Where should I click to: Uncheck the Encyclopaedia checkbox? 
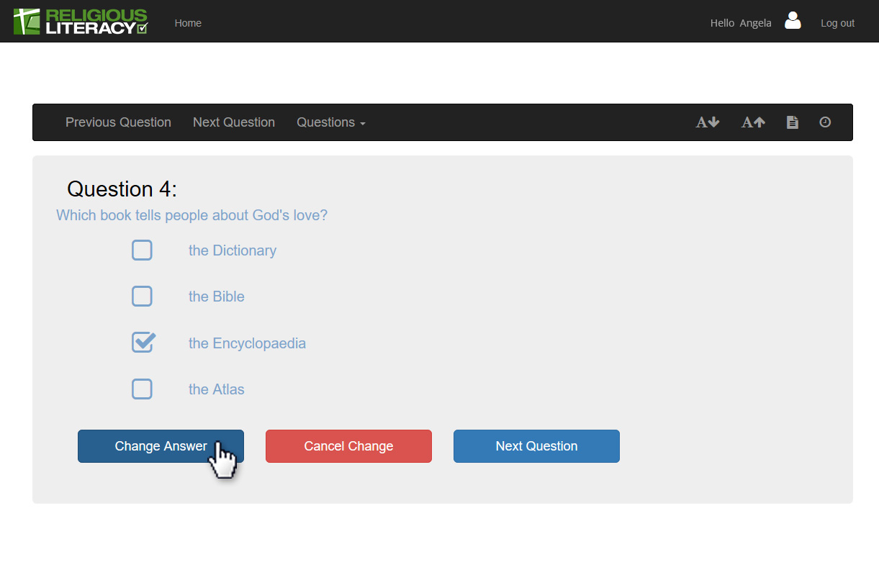[x=143, y=343]
